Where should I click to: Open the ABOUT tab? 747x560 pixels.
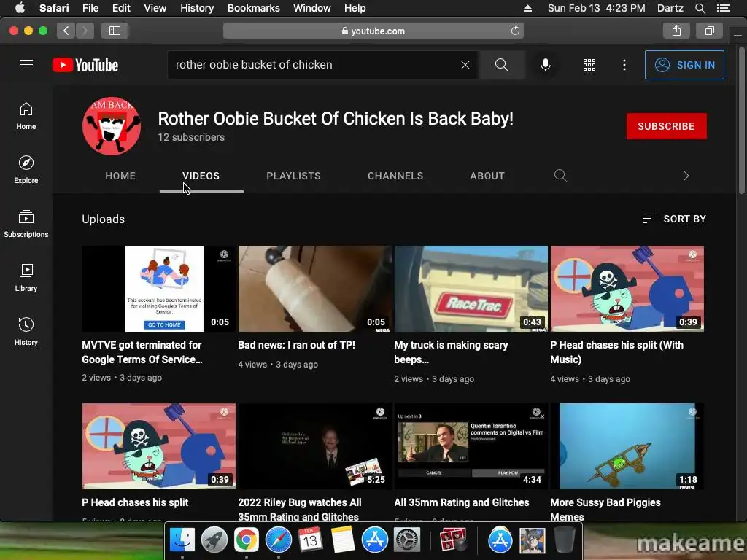click(487, 176)
